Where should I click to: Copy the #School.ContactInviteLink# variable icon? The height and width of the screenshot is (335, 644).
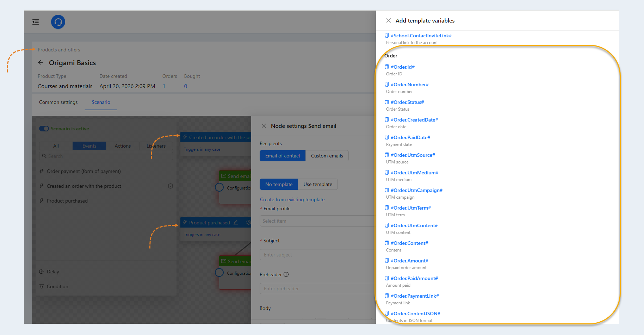387,36
